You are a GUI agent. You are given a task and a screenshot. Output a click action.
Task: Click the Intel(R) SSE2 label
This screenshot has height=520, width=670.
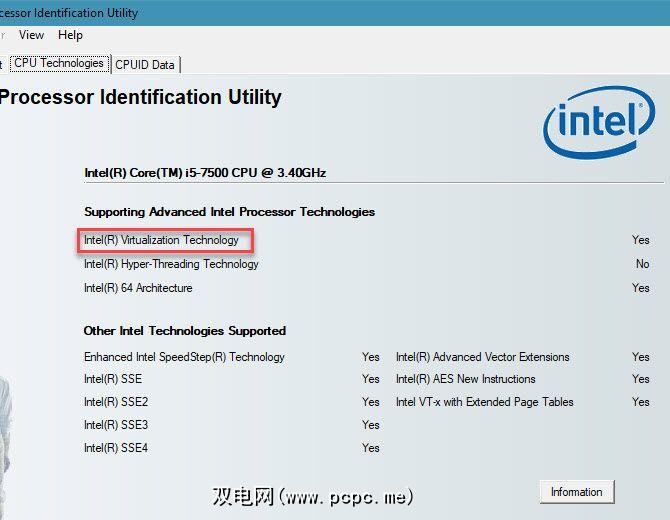click(116, 402)
